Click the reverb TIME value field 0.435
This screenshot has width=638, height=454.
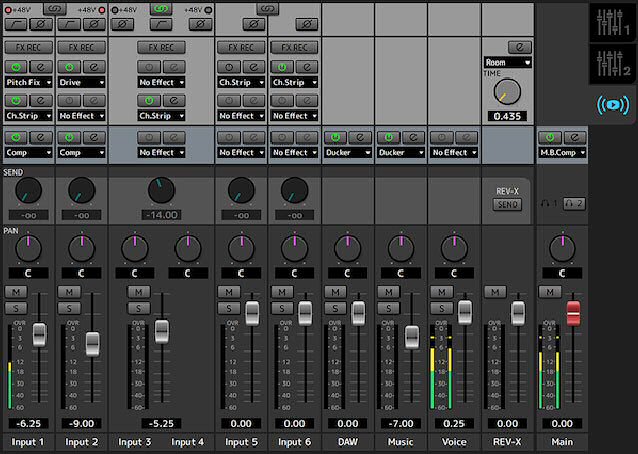click(x=507, y=117)
